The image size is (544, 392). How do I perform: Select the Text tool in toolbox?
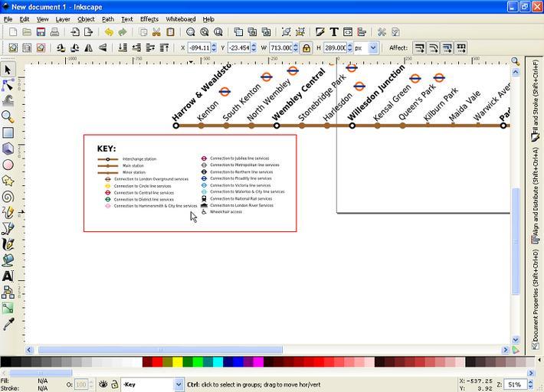point(8,276)
